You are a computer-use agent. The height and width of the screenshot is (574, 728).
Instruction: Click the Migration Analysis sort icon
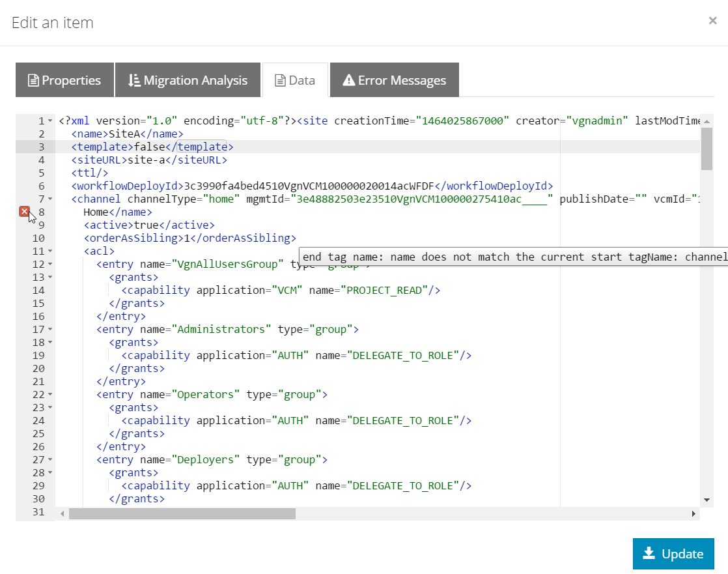pos(134,80)
